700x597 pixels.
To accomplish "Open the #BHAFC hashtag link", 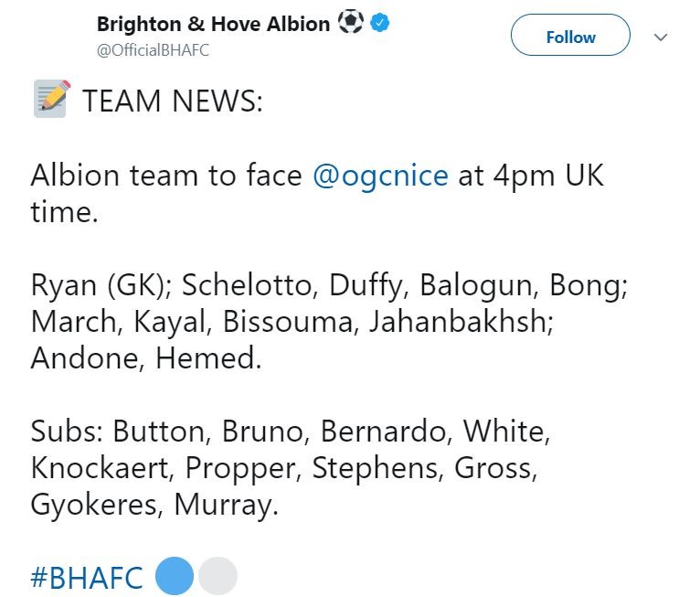I will coord(87,578).
